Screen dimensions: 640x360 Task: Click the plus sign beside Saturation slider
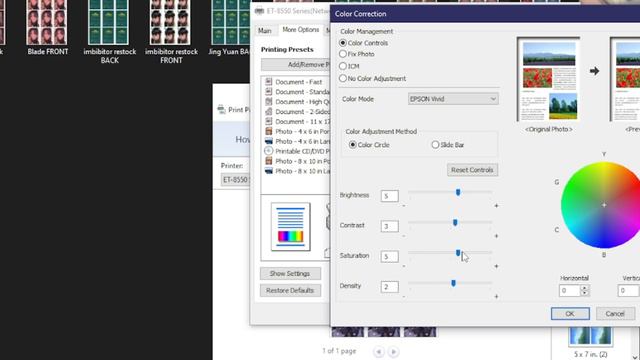coord(496,266)
